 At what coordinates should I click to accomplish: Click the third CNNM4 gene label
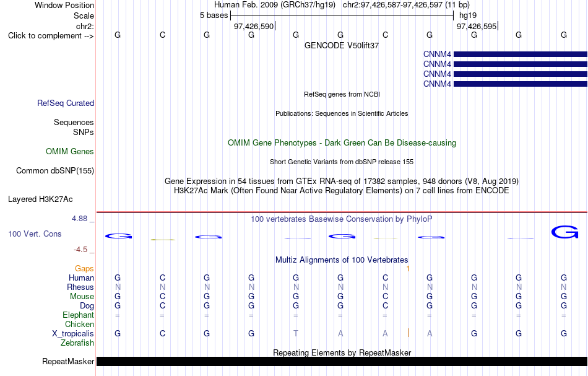[x=437, y=74]
